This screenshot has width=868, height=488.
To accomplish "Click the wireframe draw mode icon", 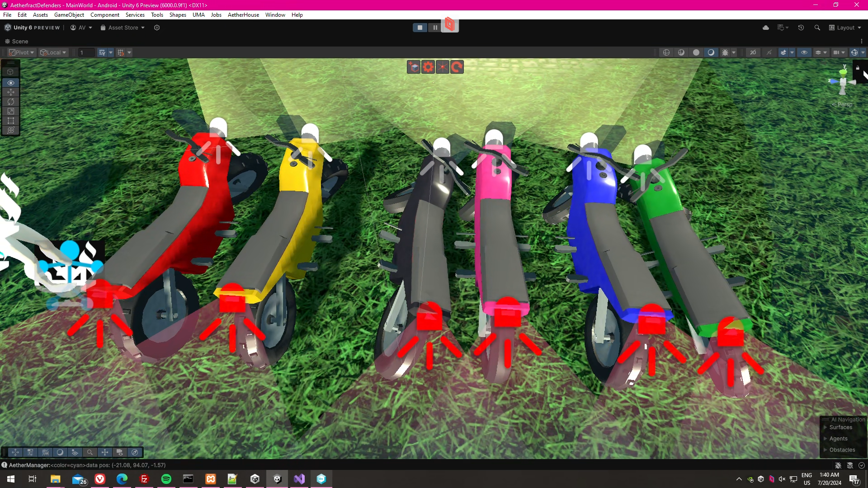I will click(x=666, y=52).
